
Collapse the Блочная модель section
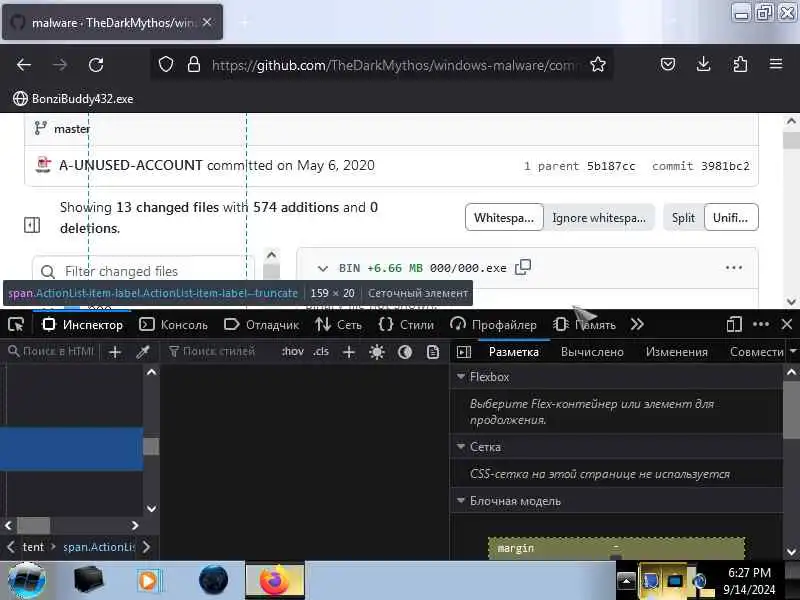461,501
